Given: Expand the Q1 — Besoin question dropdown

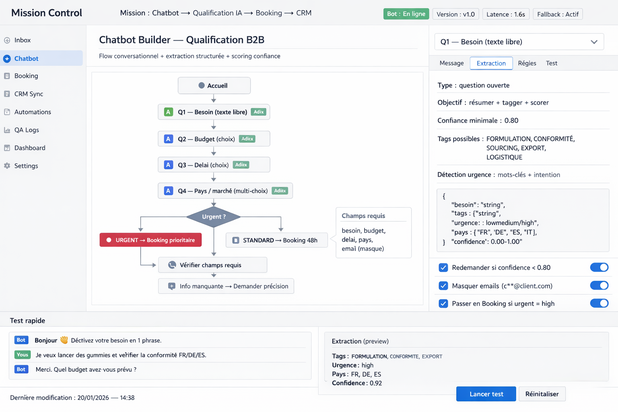Looking at the screenshot, I should [519, 42].
